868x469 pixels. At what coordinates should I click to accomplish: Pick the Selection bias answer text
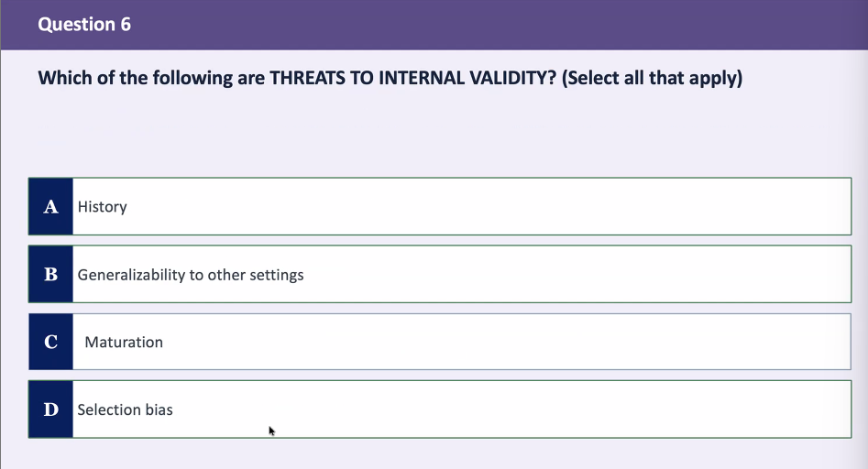pos(125,409)
